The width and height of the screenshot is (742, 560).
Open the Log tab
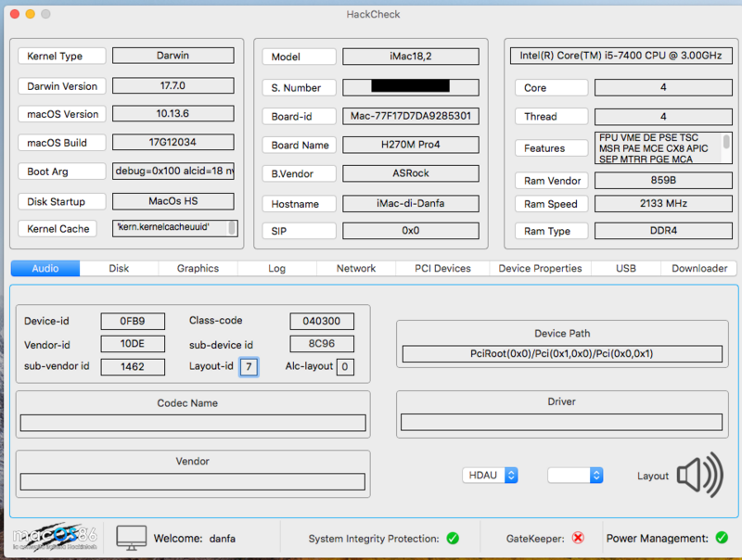coord(276,268)
